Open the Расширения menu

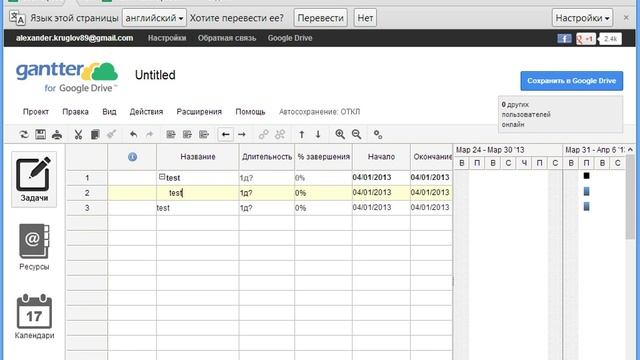[x=199, y=112]
